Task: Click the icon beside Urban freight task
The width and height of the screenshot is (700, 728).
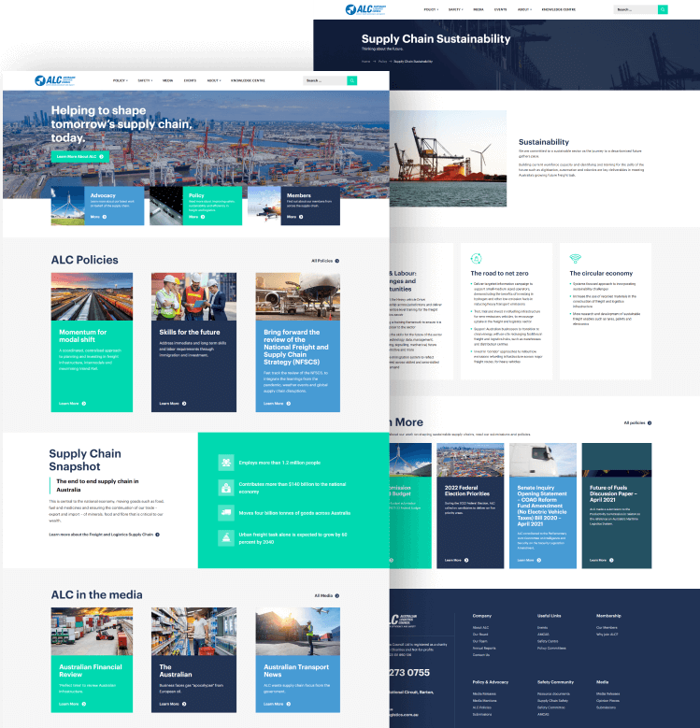Action: click(x=226, y=538)
